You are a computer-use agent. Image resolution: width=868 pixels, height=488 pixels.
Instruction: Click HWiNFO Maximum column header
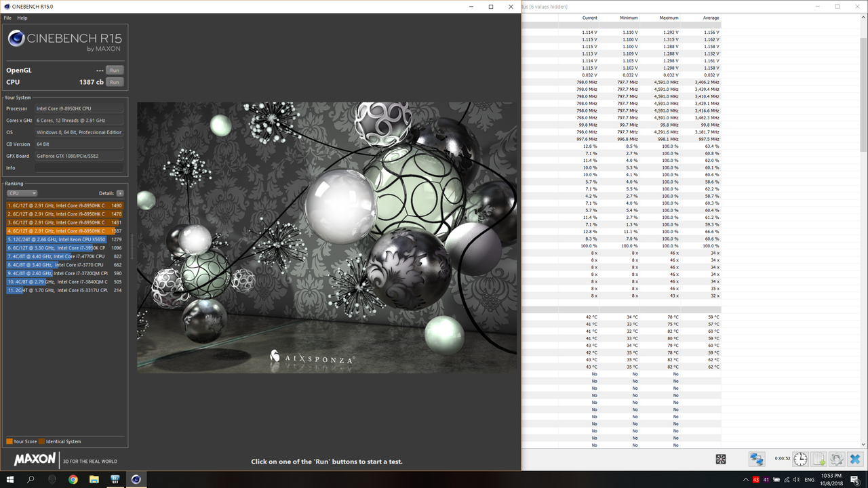[669, 18]
